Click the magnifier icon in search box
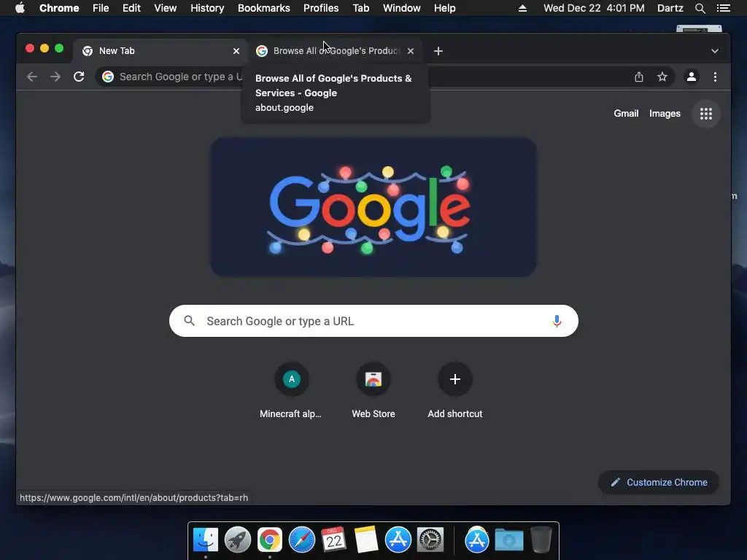This screenshot has height=560, width=747. point(189,321)
